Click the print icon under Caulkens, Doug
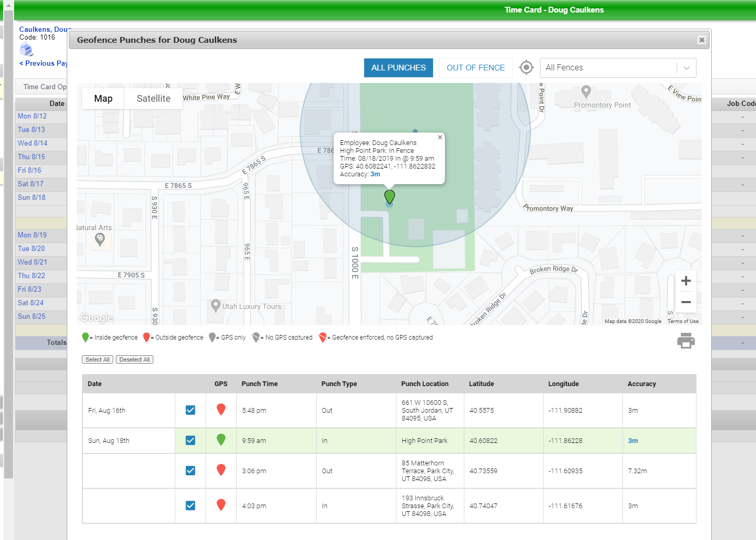This screenshot has height=540, width=756. (27, 49)
